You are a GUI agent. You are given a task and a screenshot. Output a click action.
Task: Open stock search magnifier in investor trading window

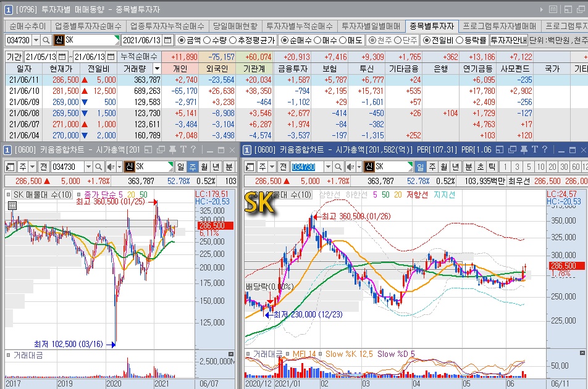(x=46, y=40)
